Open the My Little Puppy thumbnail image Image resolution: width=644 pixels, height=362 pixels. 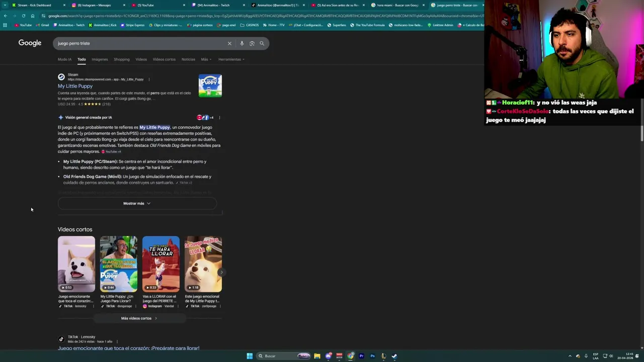210,85
